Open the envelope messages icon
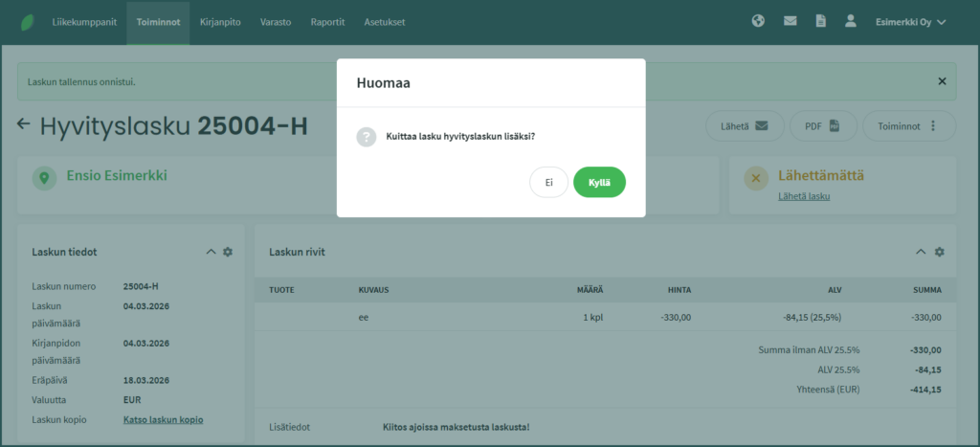 tap(790, 21)
